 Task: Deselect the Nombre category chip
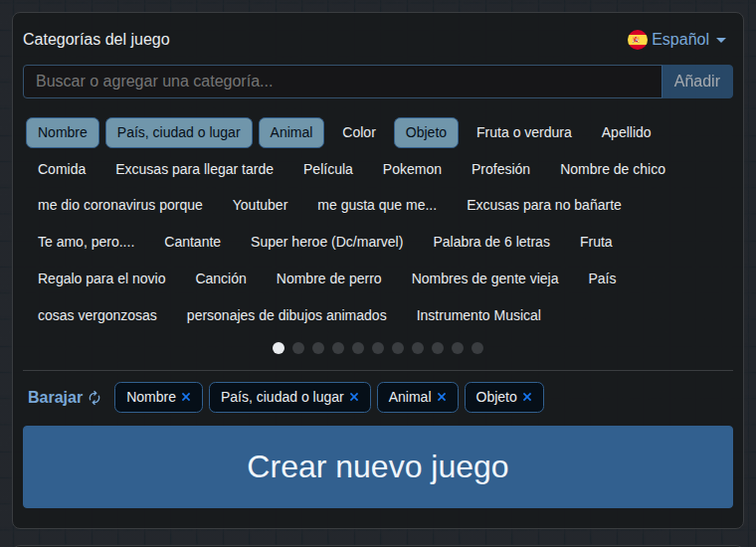pyautogui.click(x=63, y=132)
